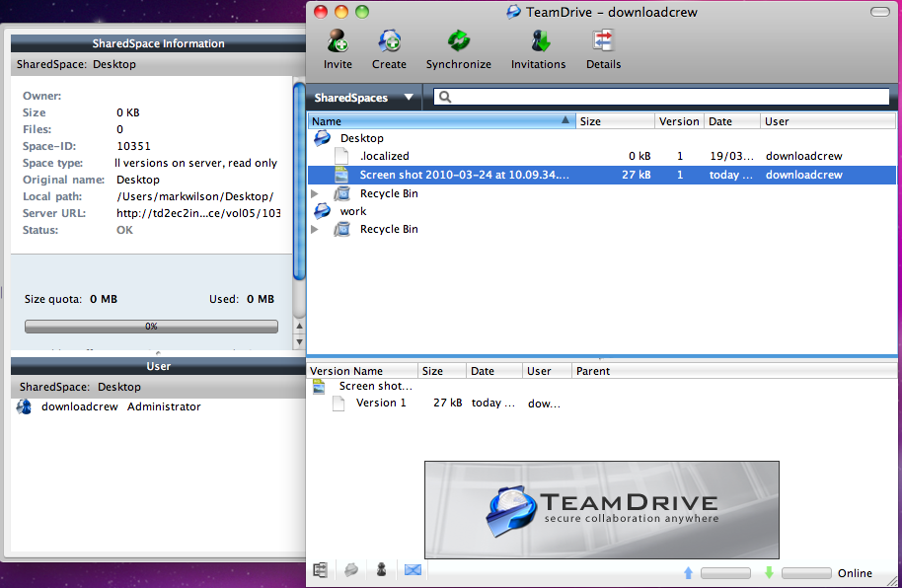Click the Date column header in file list
The height and width of the screenshot is (588, 902).
(x=732, y=121)
